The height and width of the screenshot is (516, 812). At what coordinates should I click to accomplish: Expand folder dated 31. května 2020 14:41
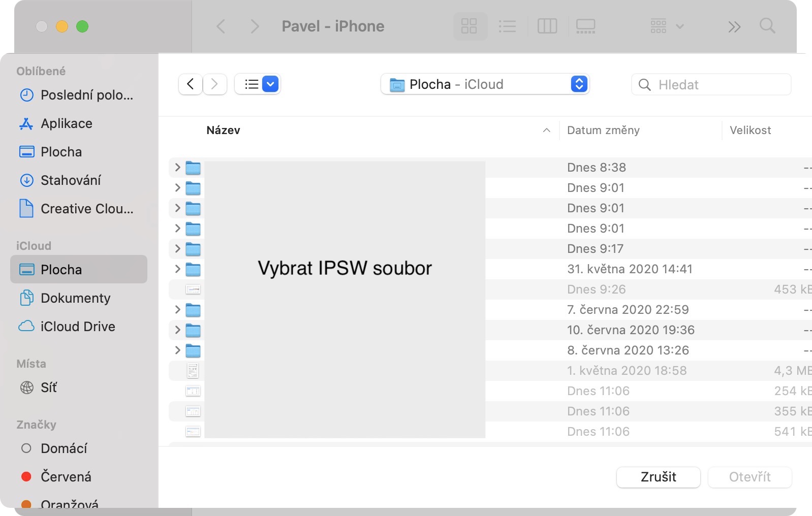click(177, 269)
